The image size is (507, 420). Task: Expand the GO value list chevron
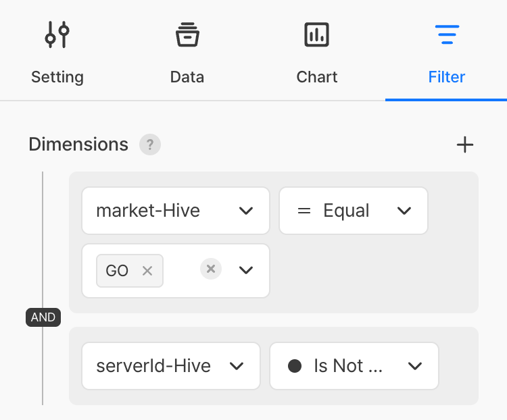[246, 271]
